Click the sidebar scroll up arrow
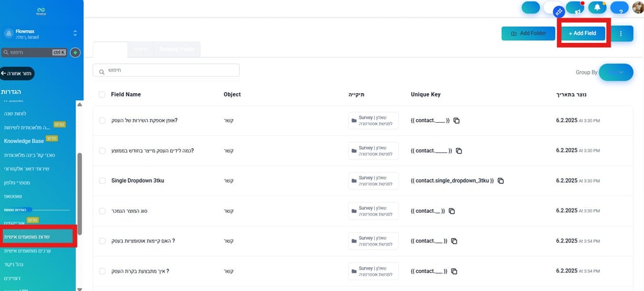This screenshot has width=644, height=291. 80,105
